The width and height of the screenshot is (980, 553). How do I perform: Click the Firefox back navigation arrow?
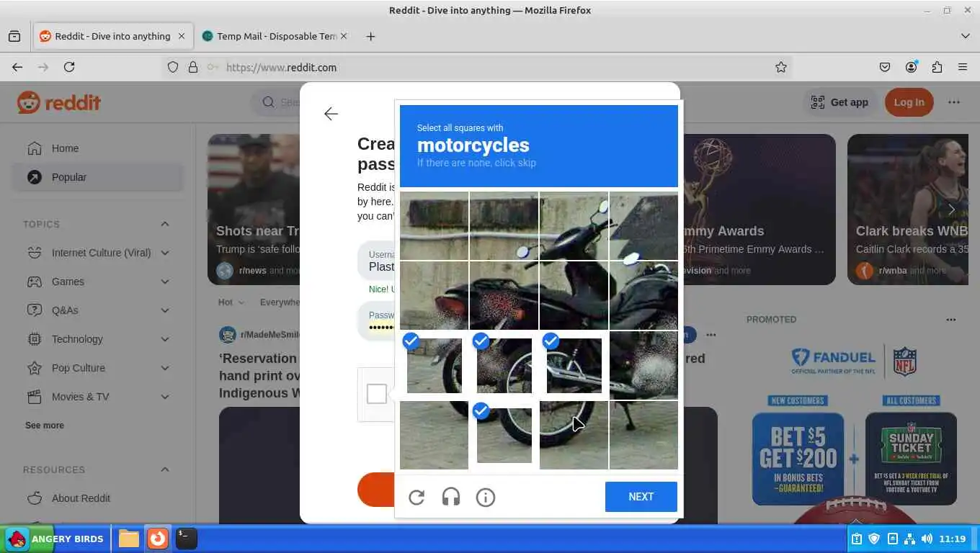click(x=17, y=67)
